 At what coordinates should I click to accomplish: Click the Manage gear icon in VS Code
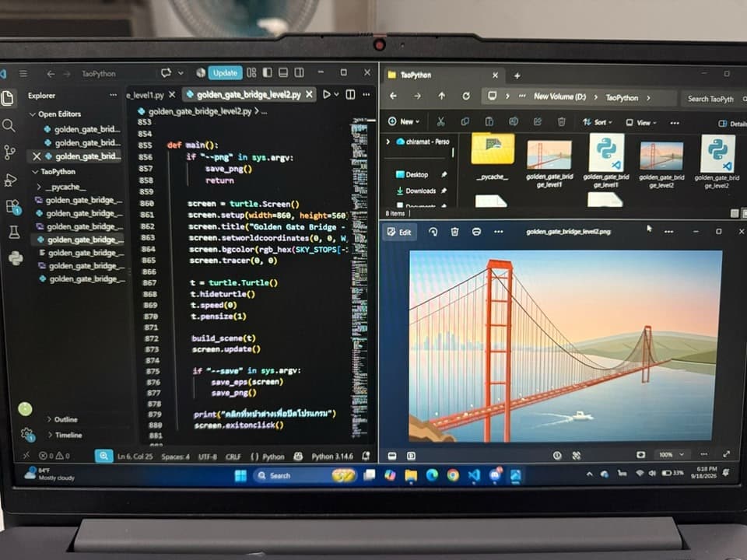click(27, 434)
